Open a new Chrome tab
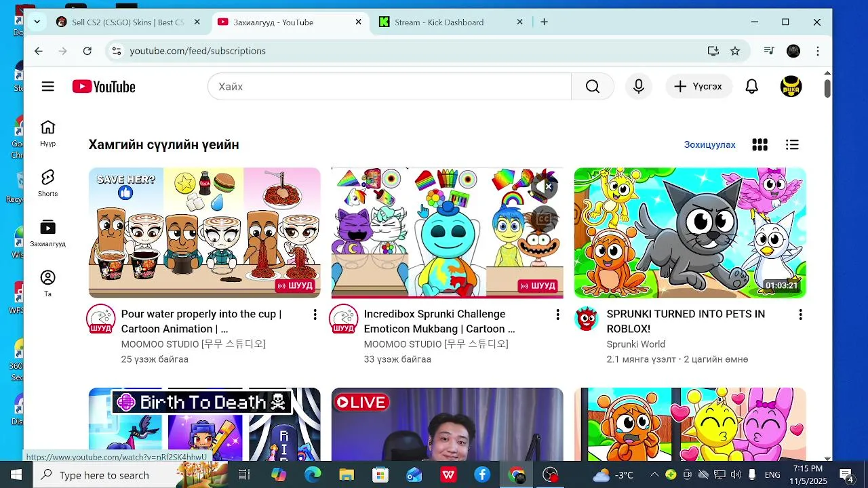 point(544,22)
